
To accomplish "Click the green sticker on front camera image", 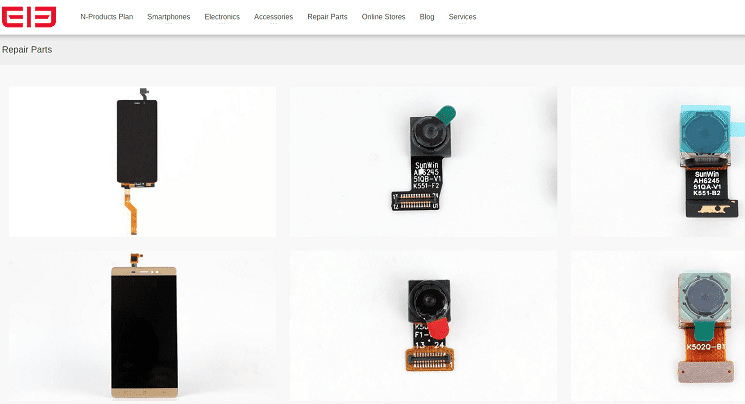I will coord(446,115).
